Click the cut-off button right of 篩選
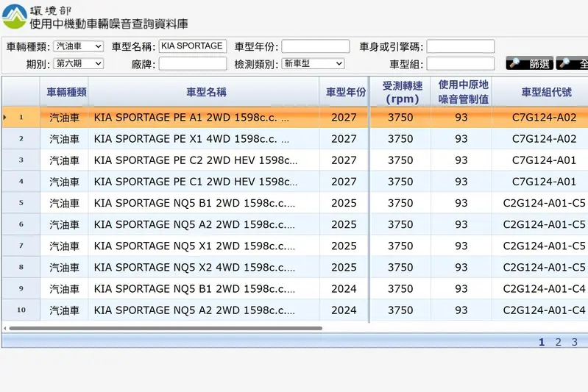Image resolution: width=588 pixels, height=392 pixels. pos(572,63)
